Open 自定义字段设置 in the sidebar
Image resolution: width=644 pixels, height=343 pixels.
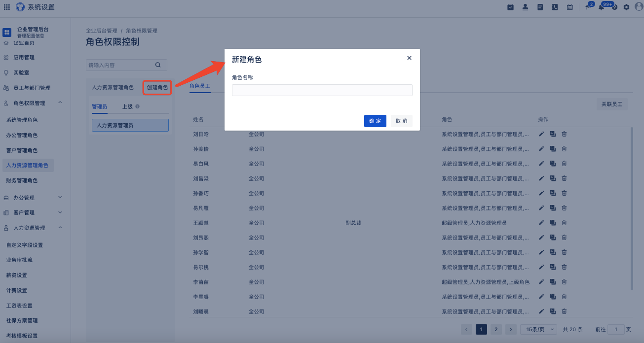25,245
